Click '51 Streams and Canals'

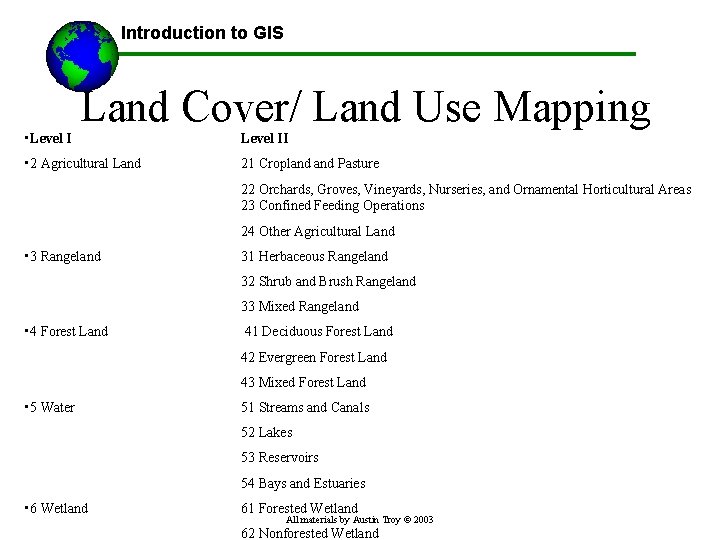coord(305,407)
